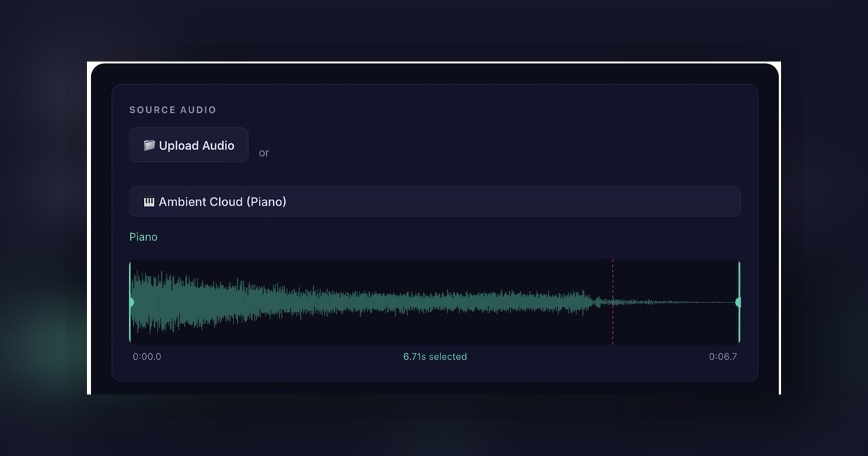Click the quiet waveform tail after the pink marker
868x456 pixels.
coord(673,303)
